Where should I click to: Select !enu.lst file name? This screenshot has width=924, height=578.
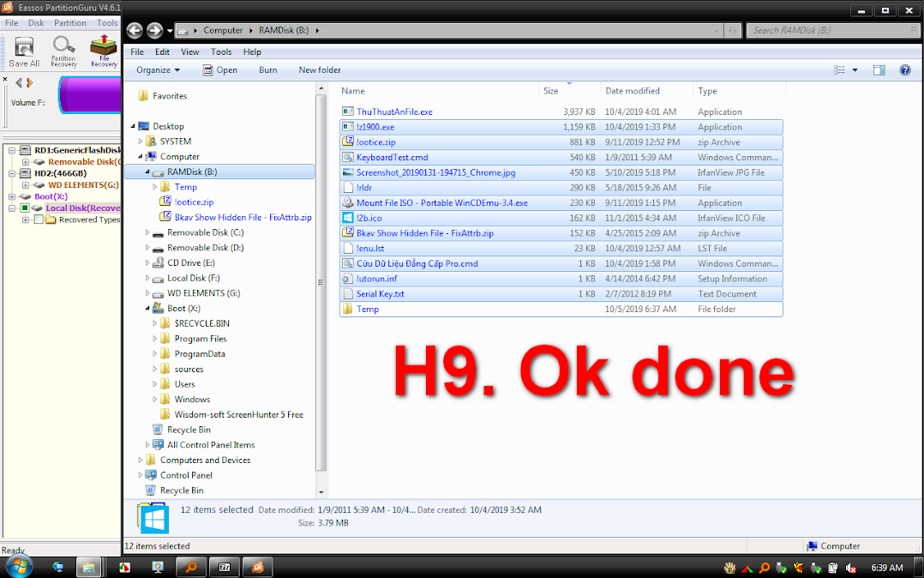(x=370, y=249)
